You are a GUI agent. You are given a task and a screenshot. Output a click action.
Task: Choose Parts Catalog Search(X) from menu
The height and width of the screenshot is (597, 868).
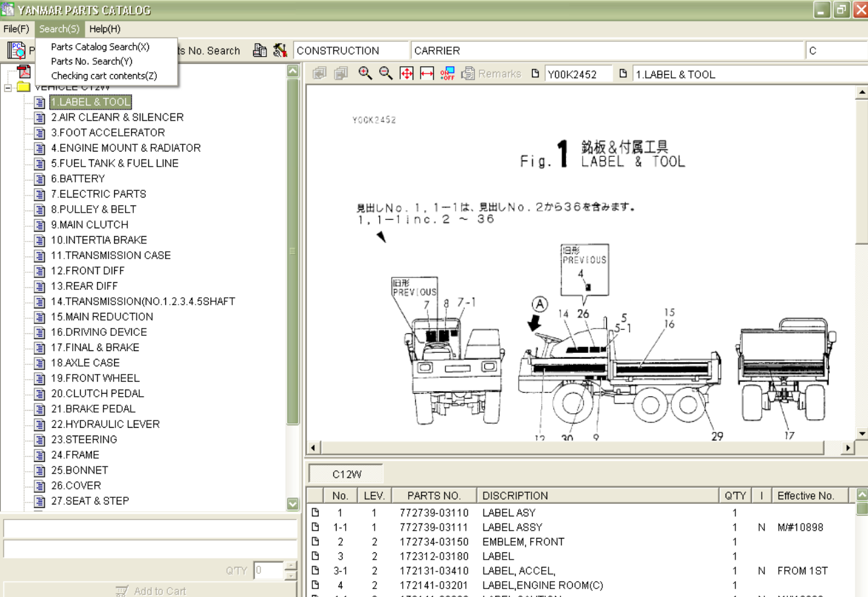pyautogui.click(x=100, y=47)
